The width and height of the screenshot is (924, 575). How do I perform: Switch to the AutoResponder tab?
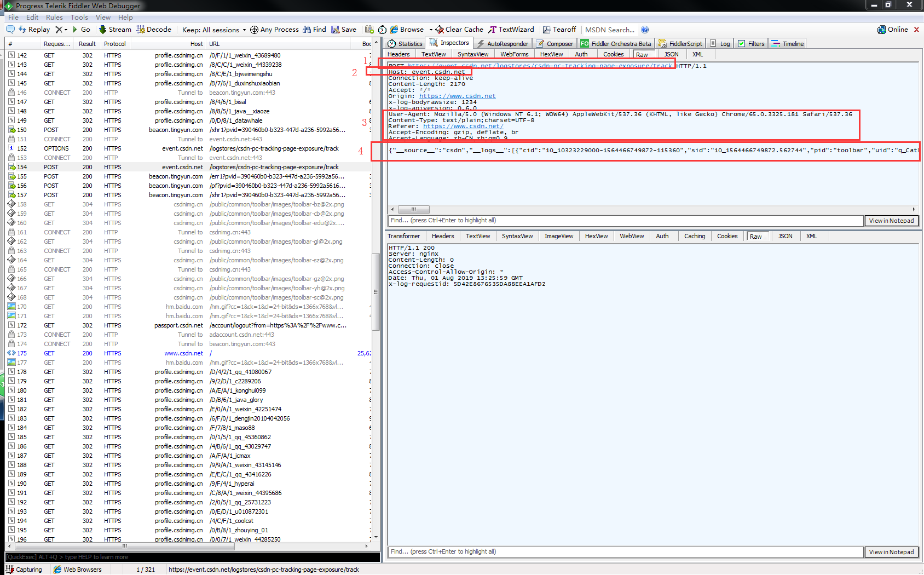(503, 44)
